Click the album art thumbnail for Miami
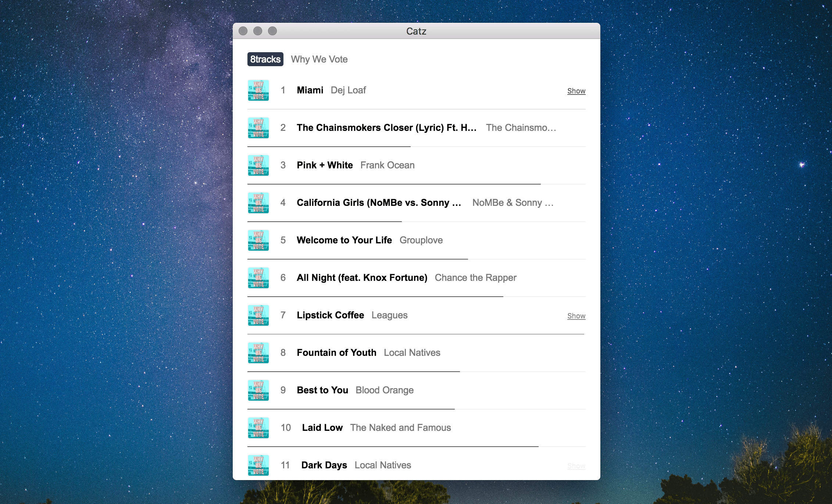 point(258,90)
